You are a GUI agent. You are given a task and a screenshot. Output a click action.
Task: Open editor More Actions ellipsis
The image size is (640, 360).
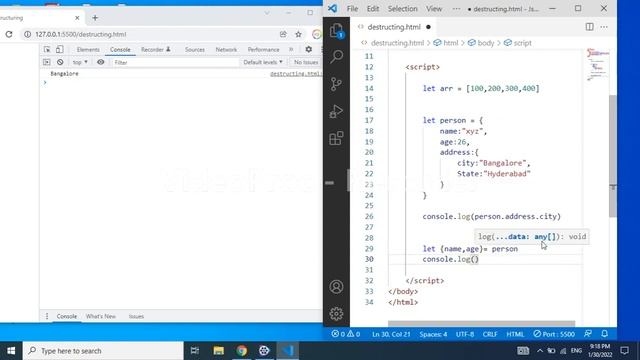[x=604, y=27]
